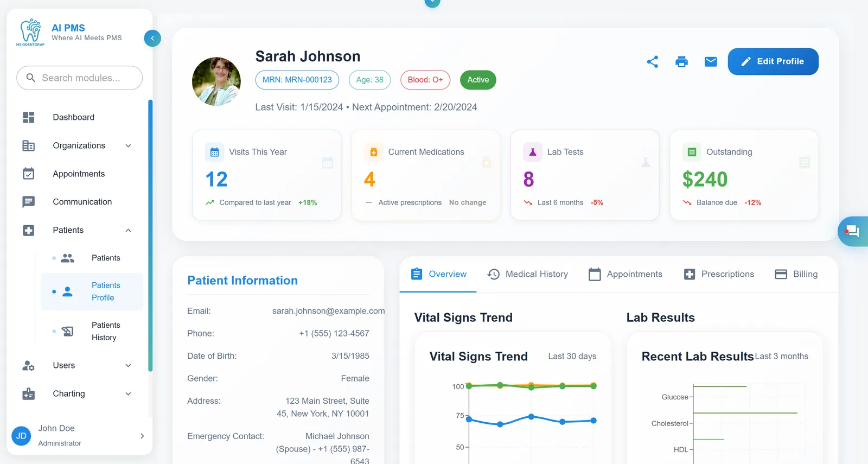Viewport: 868px width, 464px height.
Task: Open the floating chat bubble icon
Action: (x=852, y=232)
